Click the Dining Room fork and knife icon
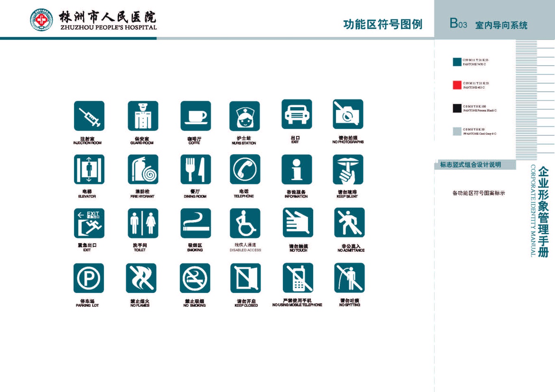Screen dimensions: 555x392 195,169
